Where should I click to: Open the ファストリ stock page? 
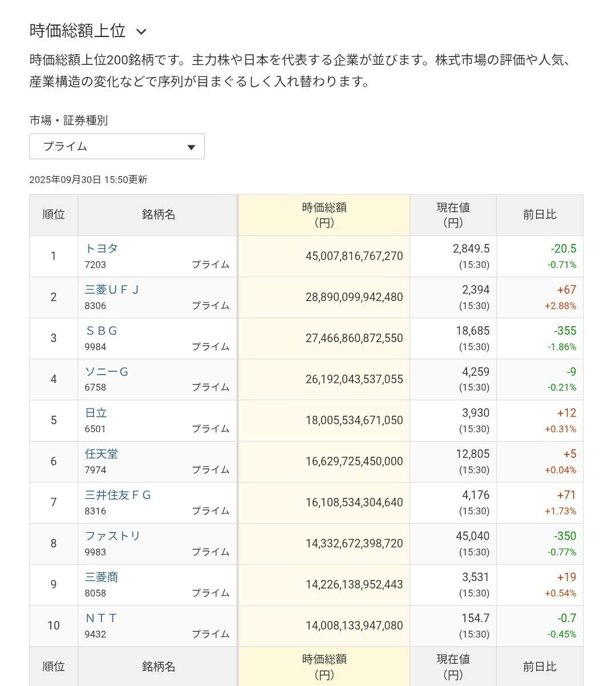pos(112,536)
